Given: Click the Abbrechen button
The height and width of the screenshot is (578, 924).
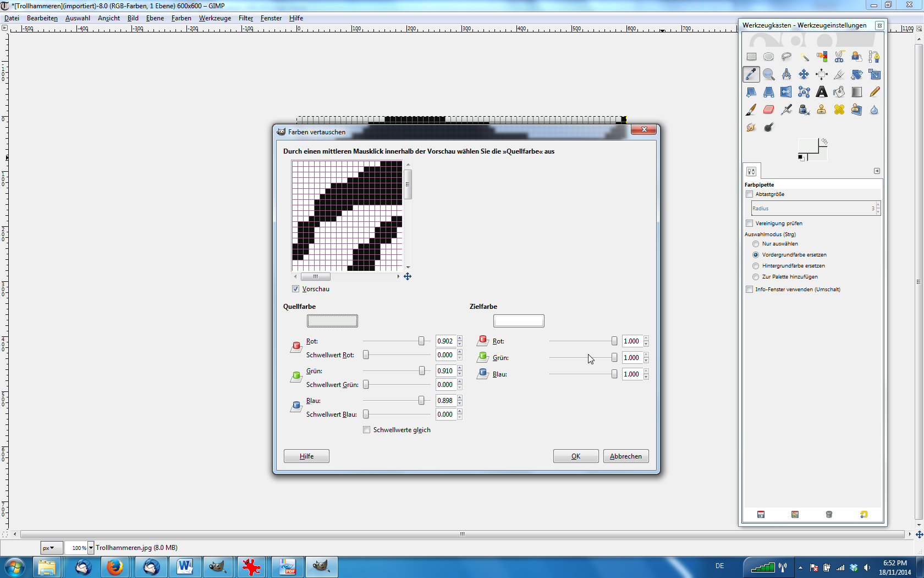Looking at the screenshot, I should pos(626,456).
